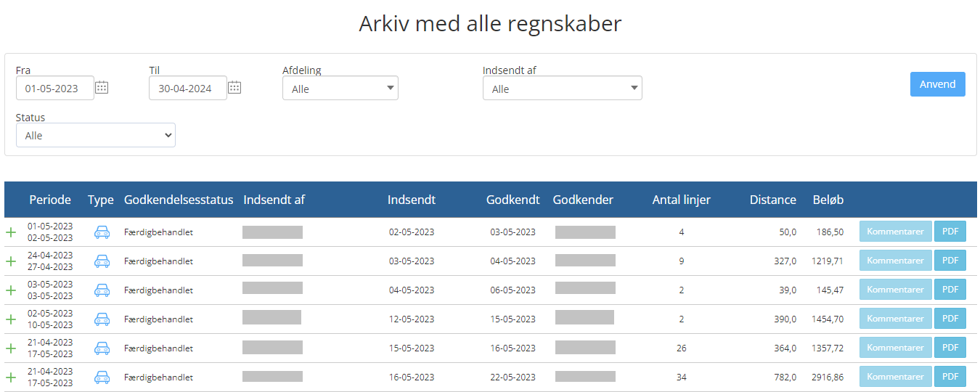The height and width of the screenshot is (392, 980).
Task: Click the approved date 06-05-2023
Action: 513,290
